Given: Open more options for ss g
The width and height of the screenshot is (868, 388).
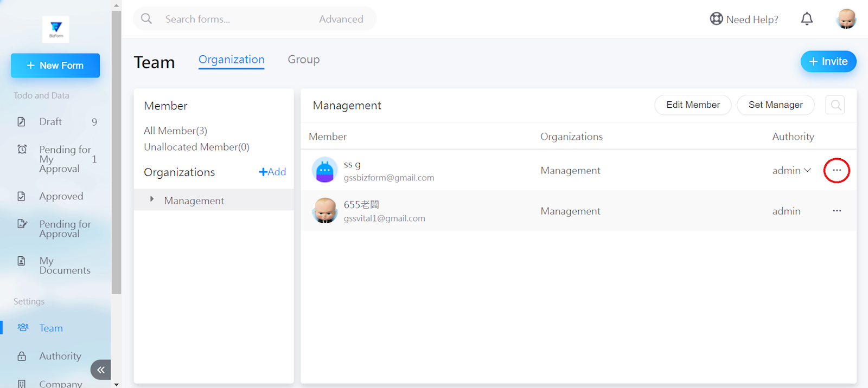Looking at the screenshot, I should [837, 170].
